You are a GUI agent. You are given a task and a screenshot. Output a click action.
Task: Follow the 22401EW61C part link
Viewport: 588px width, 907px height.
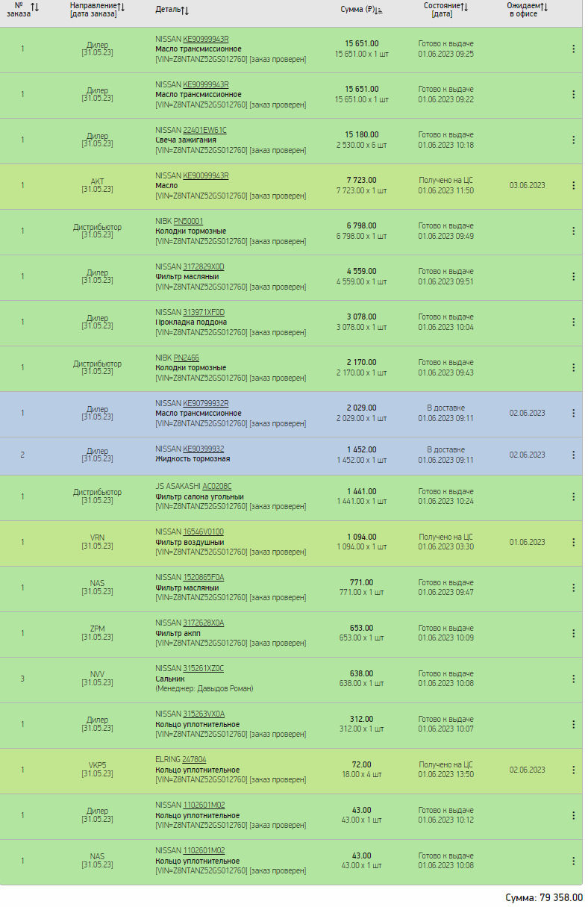click(205, 130)
